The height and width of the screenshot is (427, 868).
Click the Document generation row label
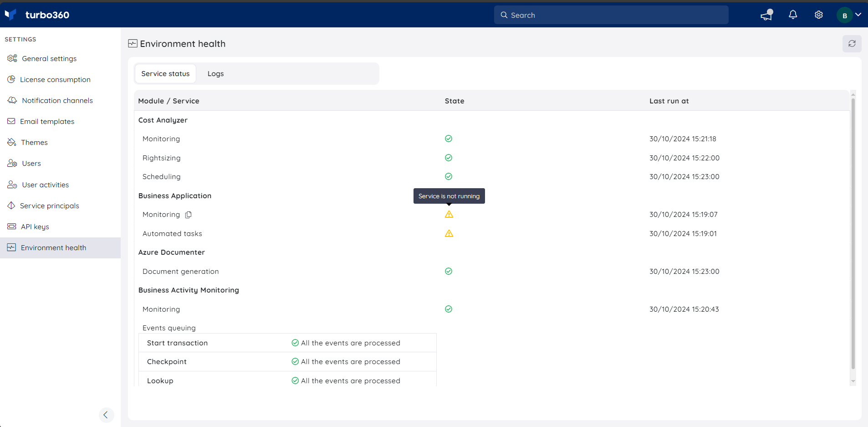(x=180, y=271)
